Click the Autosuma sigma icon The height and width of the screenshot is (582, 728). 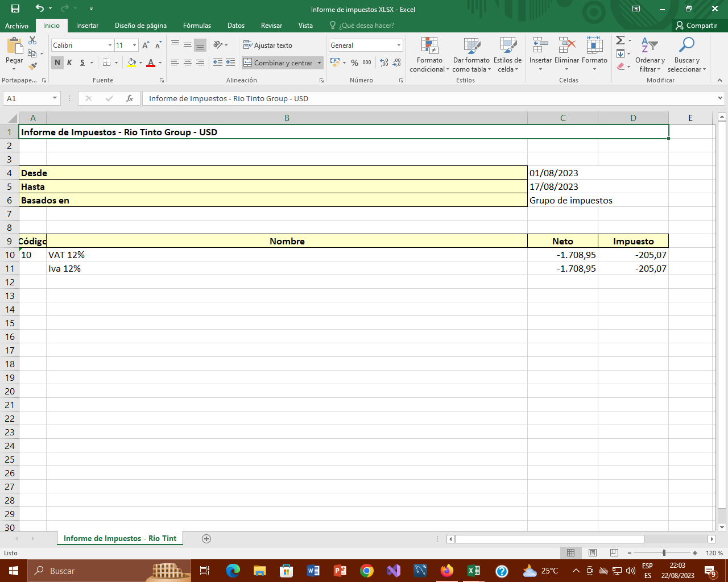click(x=621, y=40)
